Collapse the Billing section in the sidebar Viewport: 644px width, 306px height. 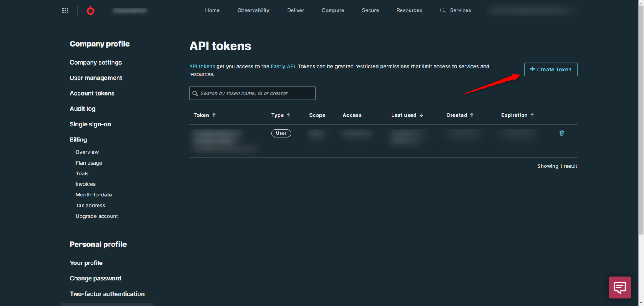click(x=78, y=139)
